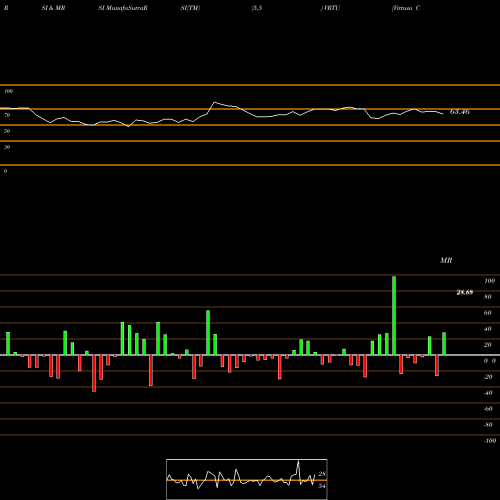500x500 pixels.
Task: Click the 'SI(TM)' header text
Action: [x=190, y=8]
